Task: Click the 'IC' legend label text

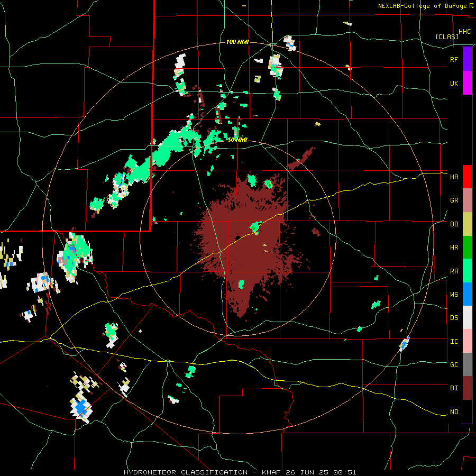Action: click(454, 342)
